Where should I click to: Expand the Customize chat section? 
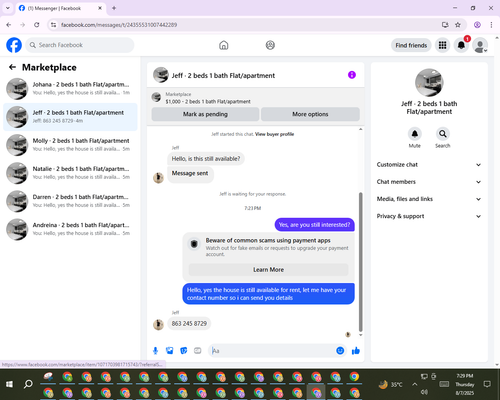429,165
